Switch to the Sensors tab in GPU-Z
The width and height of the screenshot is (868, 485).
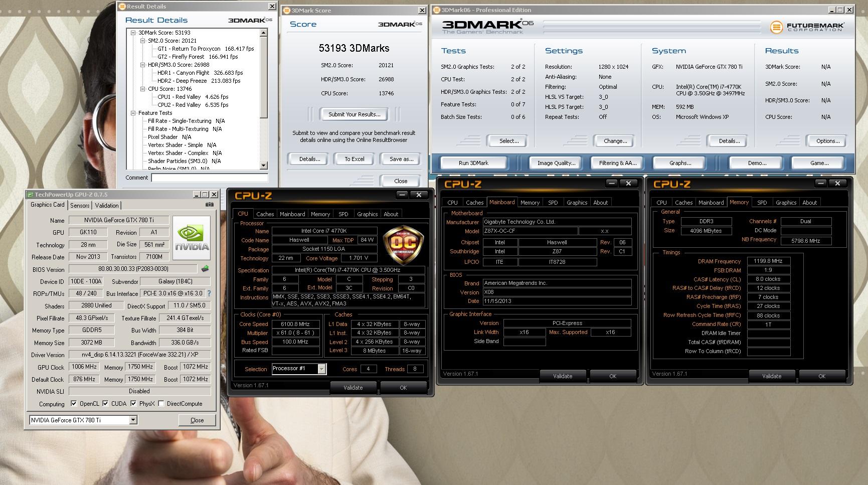[x=80, y=206]
